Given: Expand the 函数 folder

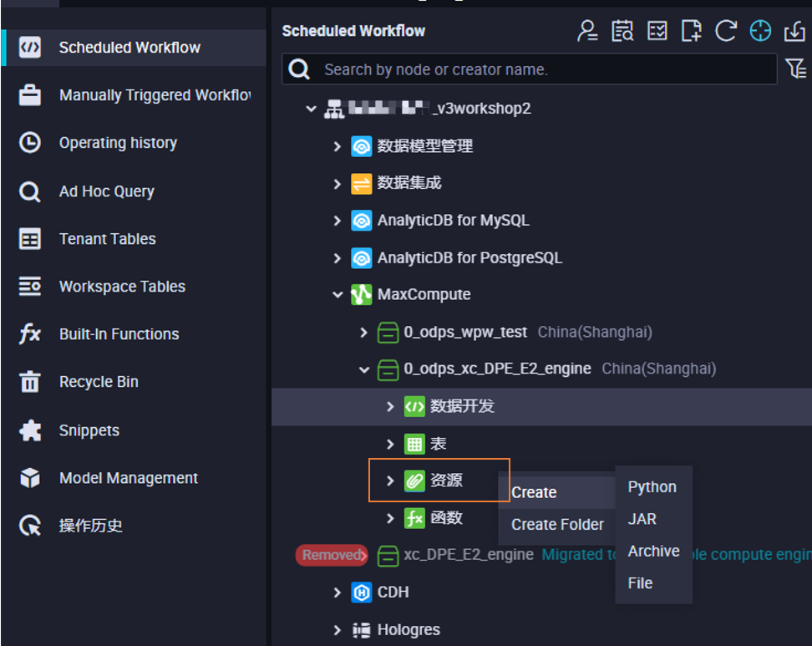Looking at the screenshot, I should pos(390,518).
